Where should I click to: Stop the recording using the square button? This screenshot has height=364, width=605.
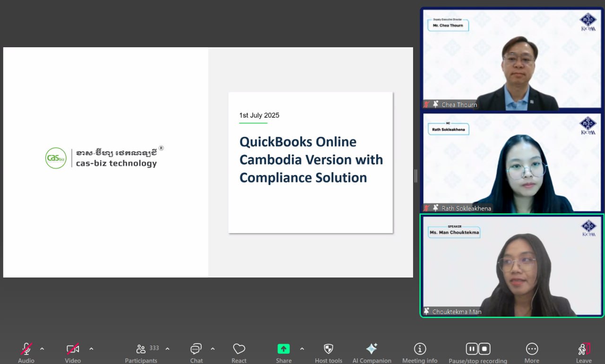484,349
